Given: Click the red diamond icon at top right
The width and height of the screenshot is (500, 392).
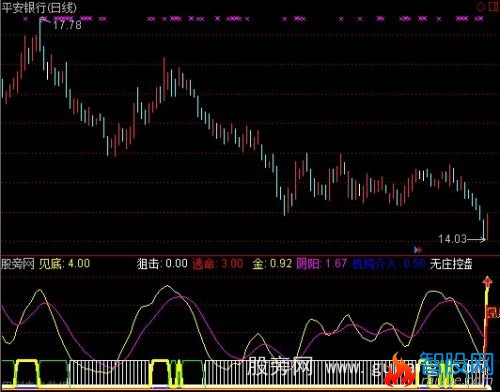Looking at the screenshot, I should 481,7.
